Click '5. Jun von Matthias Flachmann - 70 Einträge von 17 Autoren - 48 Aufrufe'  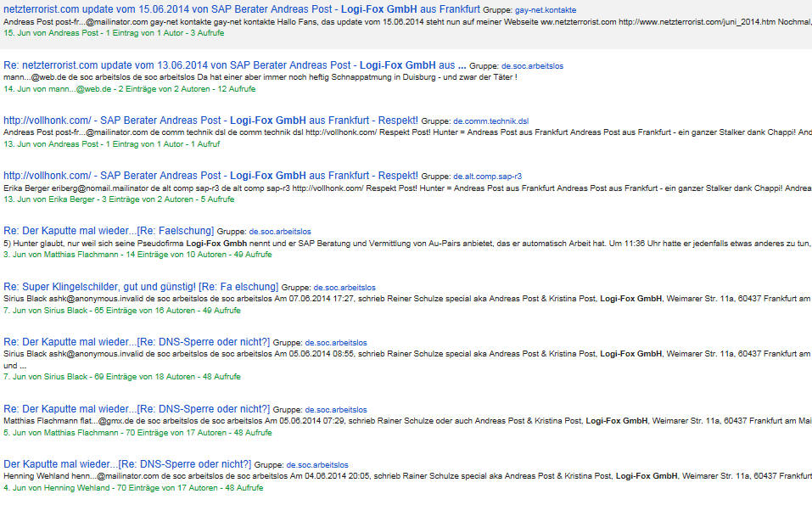(137, 433)
